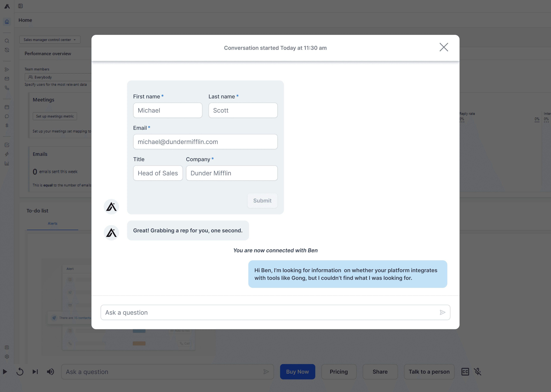Open the calendar meetings icon in sidebar
This screenshot has width=551, height=392.
pos(7,107)
